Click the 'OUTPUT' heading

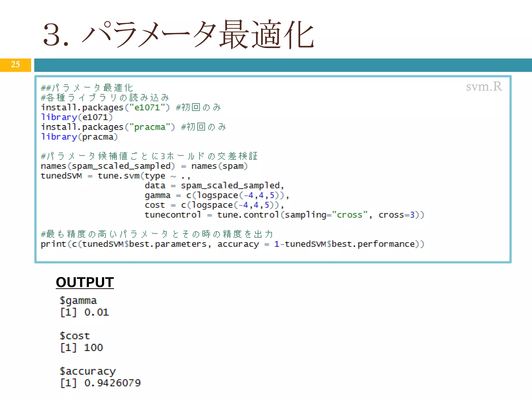point(85,282)
